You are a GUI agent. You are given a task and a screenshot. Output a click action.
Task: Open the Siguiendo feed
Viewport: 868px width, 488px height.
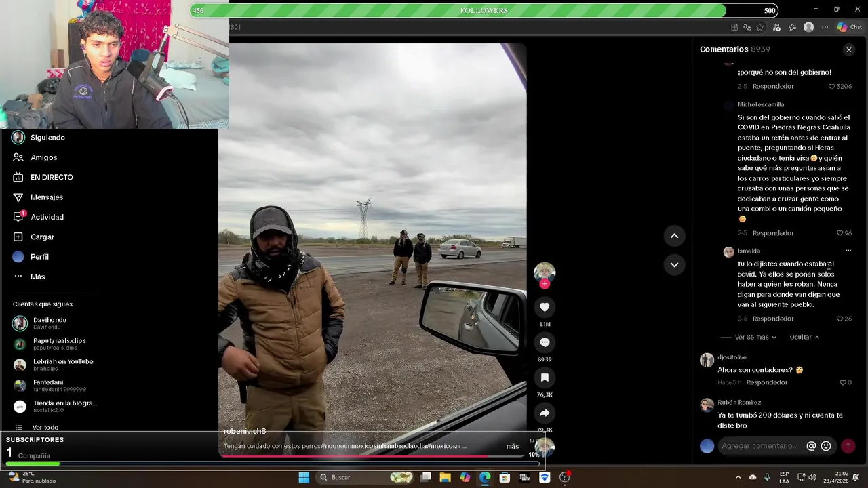coord(47,138)
